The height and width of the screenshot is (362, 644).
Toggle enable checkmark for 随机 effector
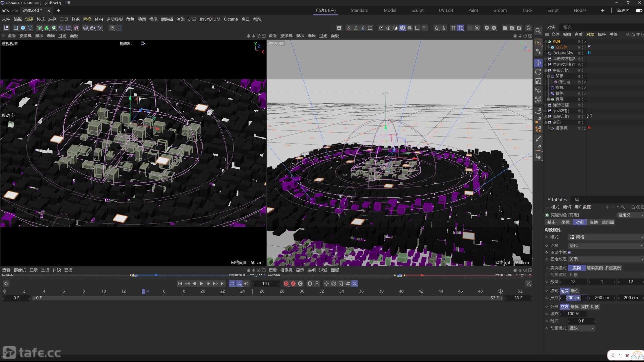click(x=585, y=88)
